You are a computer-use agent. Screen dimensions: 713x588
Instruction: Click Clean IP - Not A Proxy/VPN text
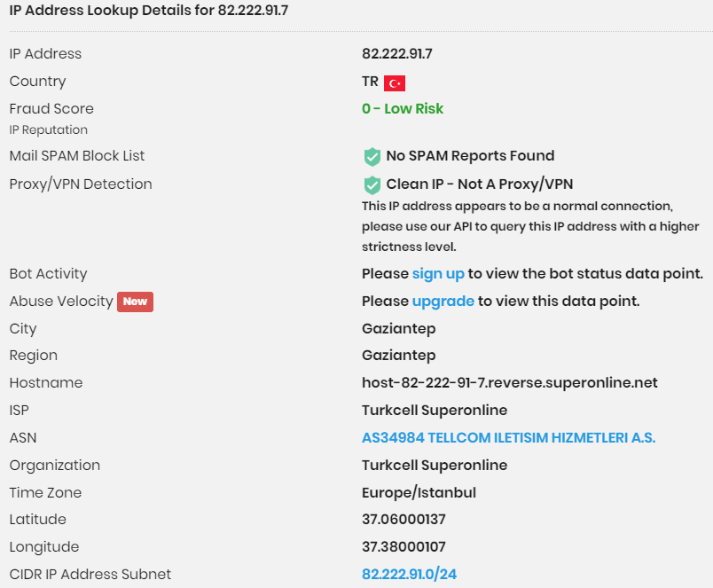coord(479,184)
